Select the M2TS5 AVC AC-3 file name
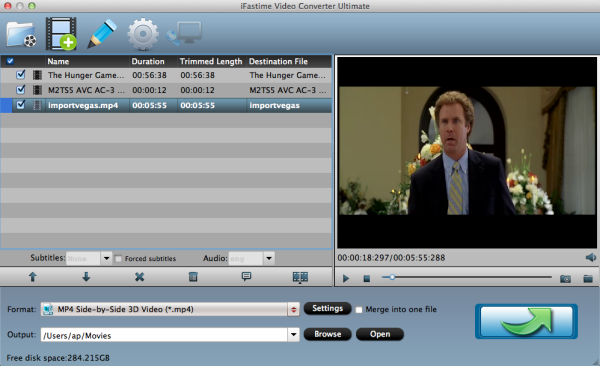600x366 pixels. click(x=86, y=90)
